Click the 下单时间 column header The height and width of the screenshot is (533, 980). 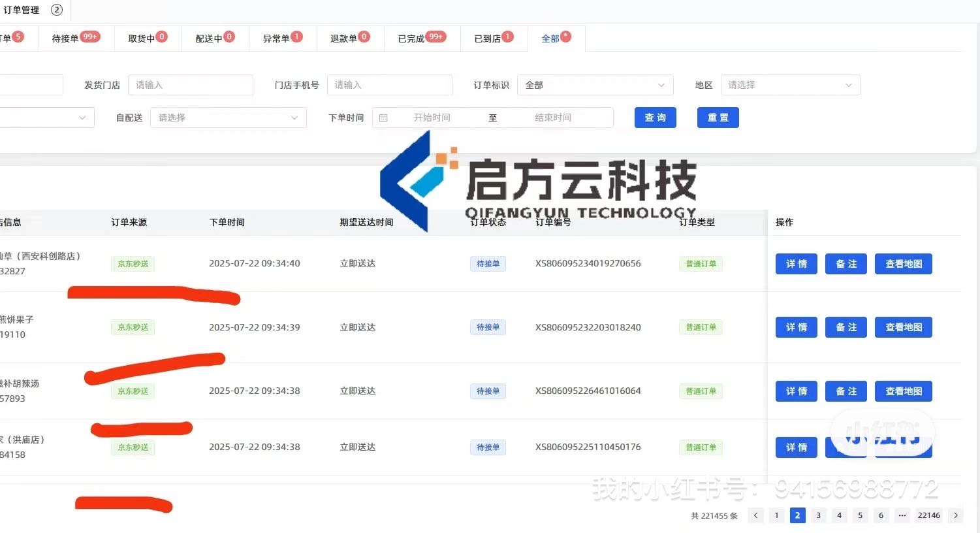227,222
